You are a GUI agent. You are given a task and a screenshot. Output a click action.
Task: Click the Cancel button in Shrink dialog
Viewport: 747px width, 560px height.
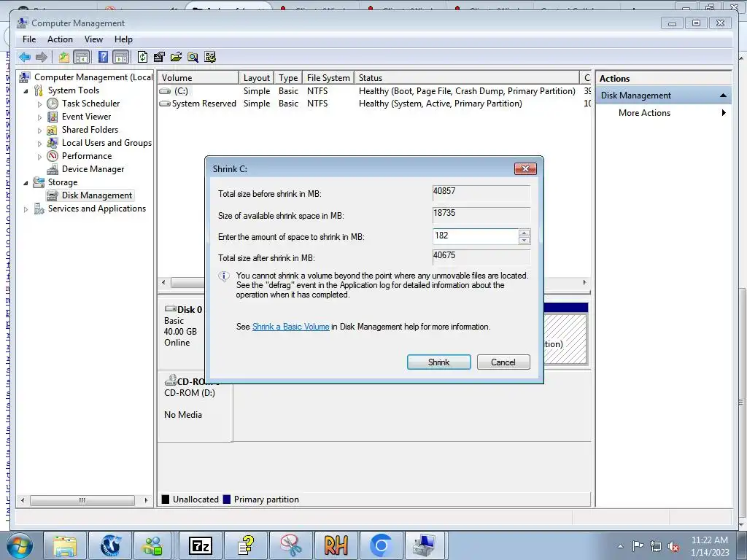(x=503, y=362)
